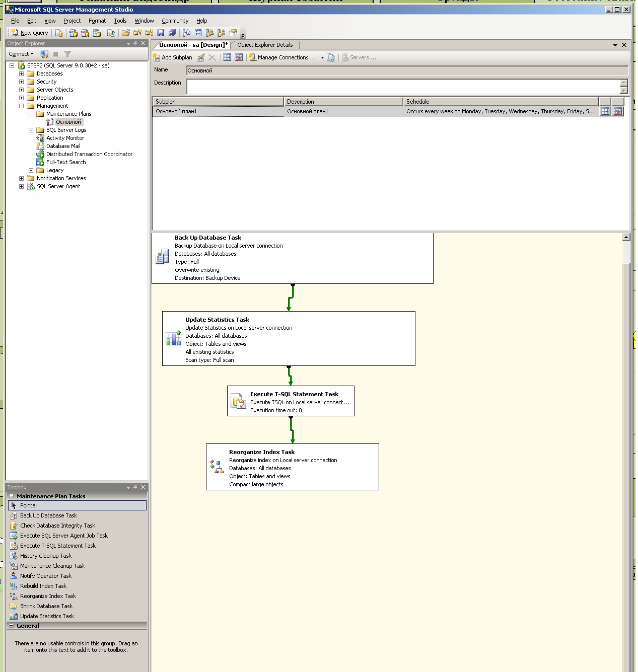
Task: Click the remove schedule icon in grid row
Action: (x=618, y=112)
